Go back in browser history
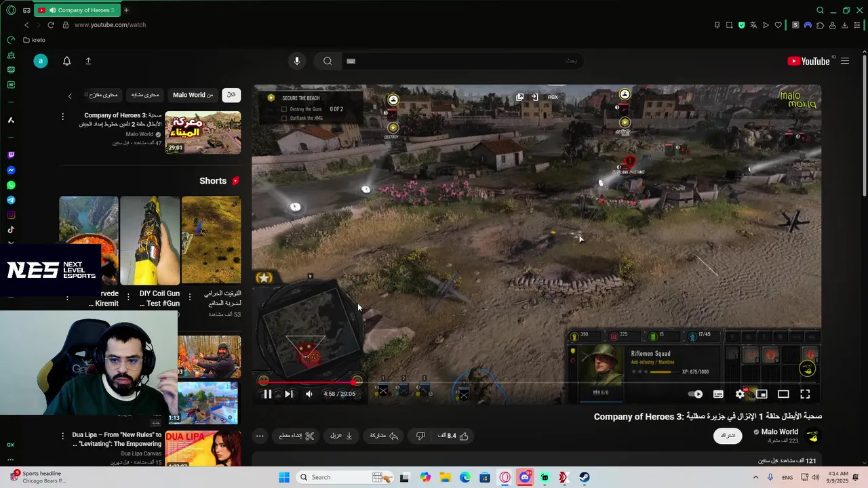 (26, 25)
